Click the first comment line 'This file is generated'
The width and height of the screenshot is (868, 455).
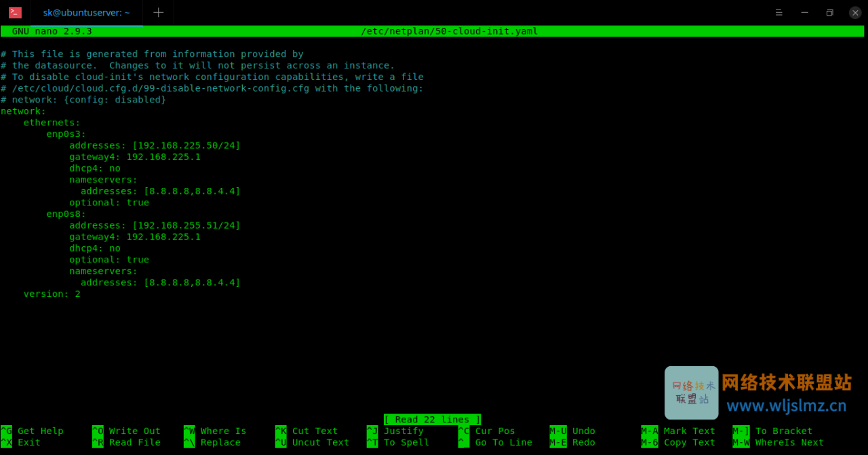(x=152, y=54)
